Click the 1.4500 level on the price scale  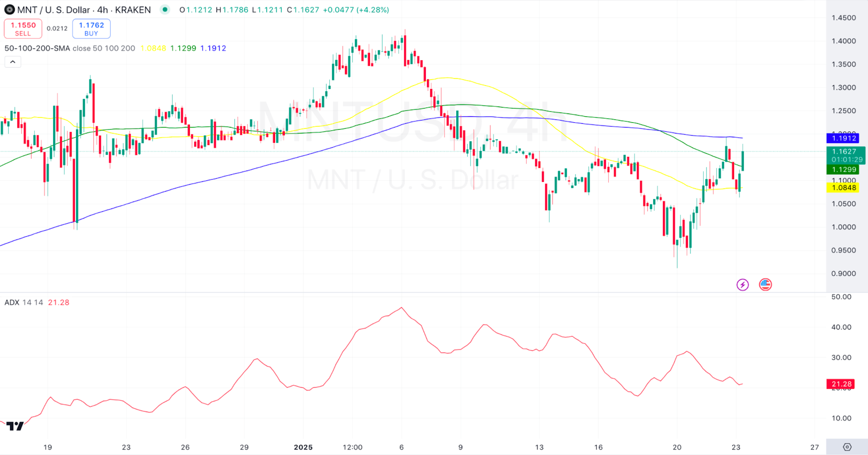[x=844, y=18]
